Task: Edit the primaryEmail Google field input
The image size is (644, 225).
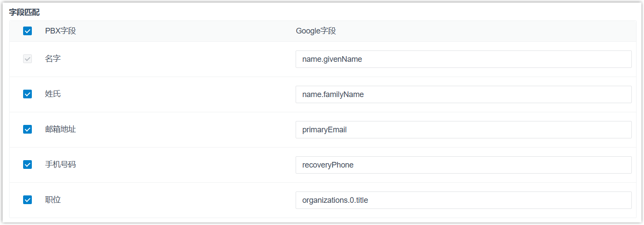Action: click(x=463, y=130)
